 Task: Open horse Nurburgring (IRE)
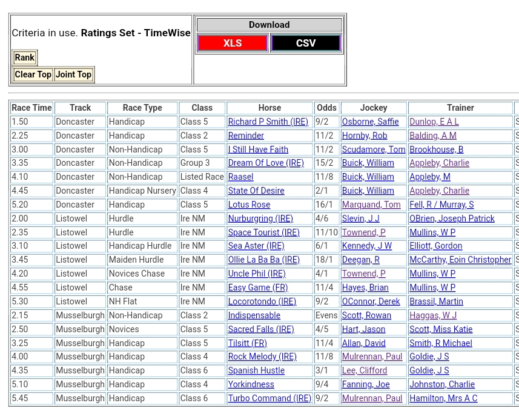260,218
